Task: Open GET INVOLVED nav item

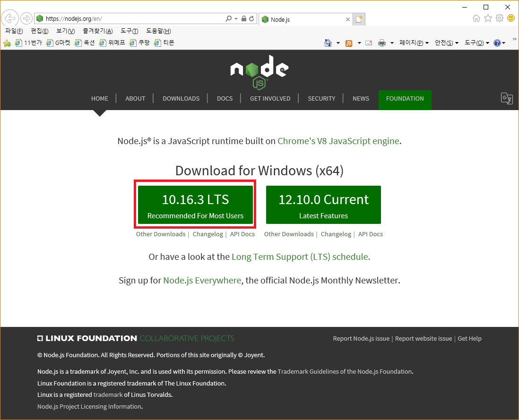Action: [270, 99]
